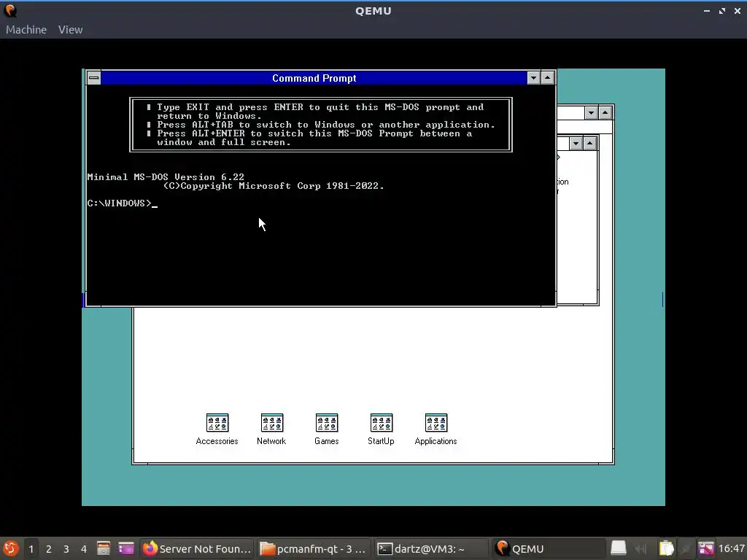Screen dimensions: 747x560
Task: Click the 'Minimal MS-DOS Version 6.22' text
Action: point(166,177)
